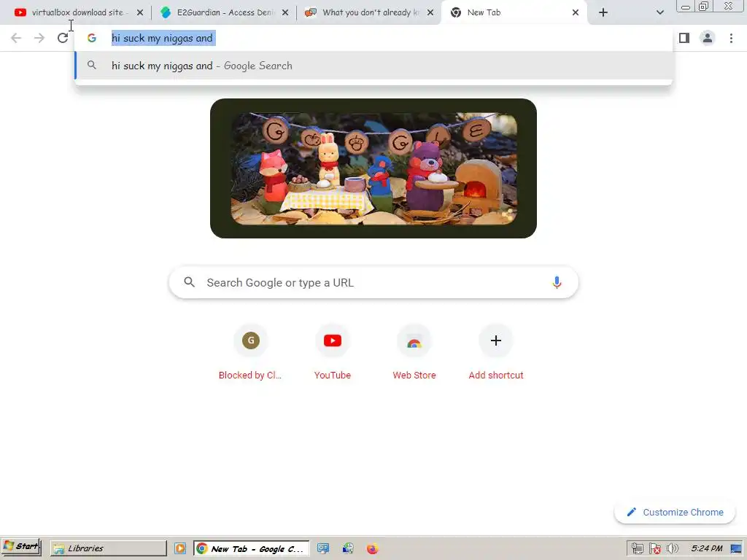Open a new tab with plus button
This screenshot has height=560, width=747.
(x=603, y=12)
